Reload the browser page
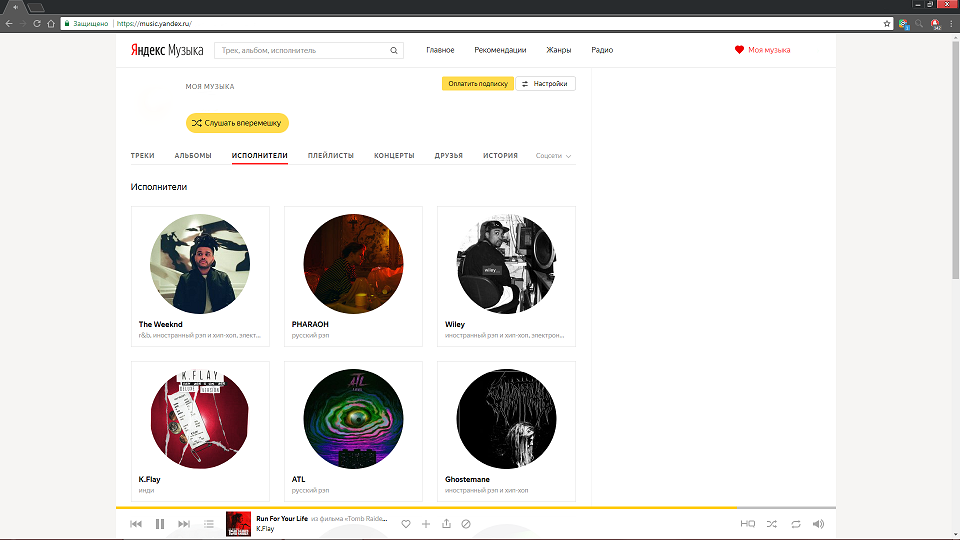Image resolution: width=960 pixels, height=540 pixels. (x=37, y=23)
